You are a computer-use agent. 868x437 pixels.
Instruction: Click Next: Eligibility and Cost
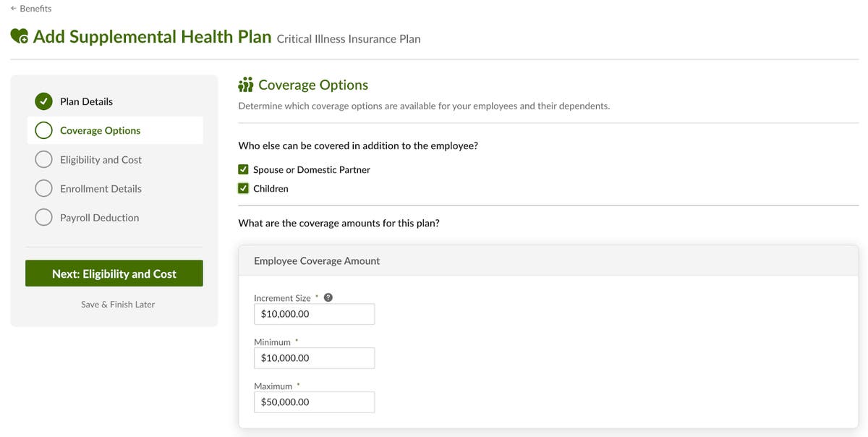point(114,273)
